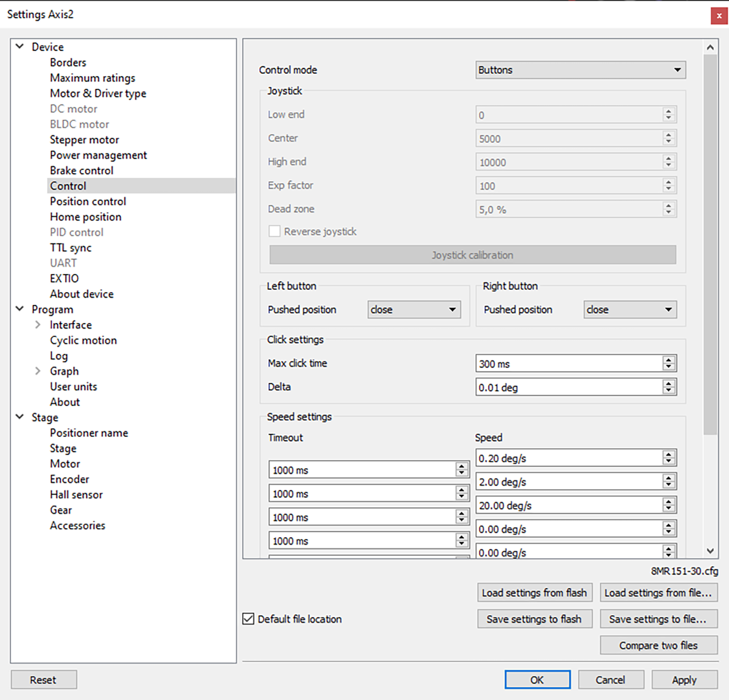Click Save settings to flash

[534, 619]
